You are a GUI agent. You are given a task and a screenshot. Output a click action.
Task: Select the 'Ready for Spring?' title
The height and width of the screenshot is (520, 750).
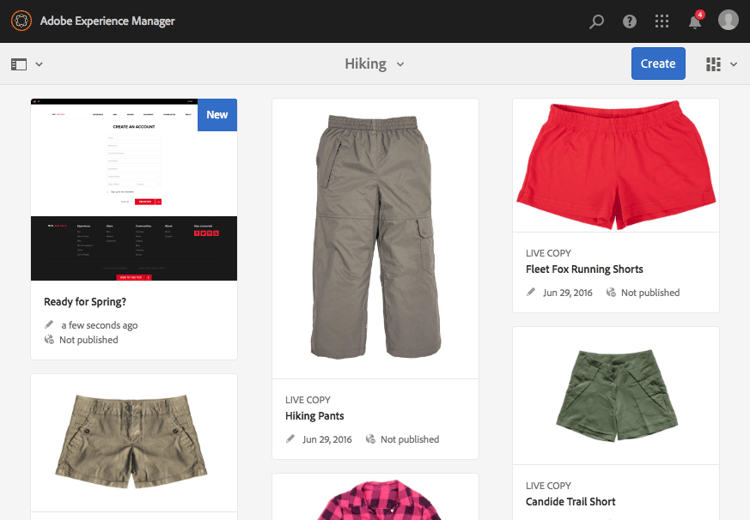(85, 302)
